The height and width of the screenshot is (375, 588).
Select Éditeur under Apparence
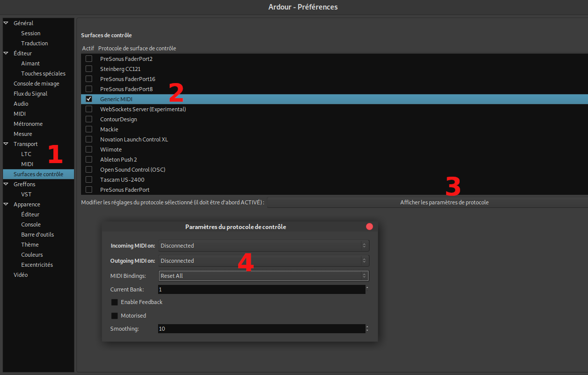coord(30,214)
